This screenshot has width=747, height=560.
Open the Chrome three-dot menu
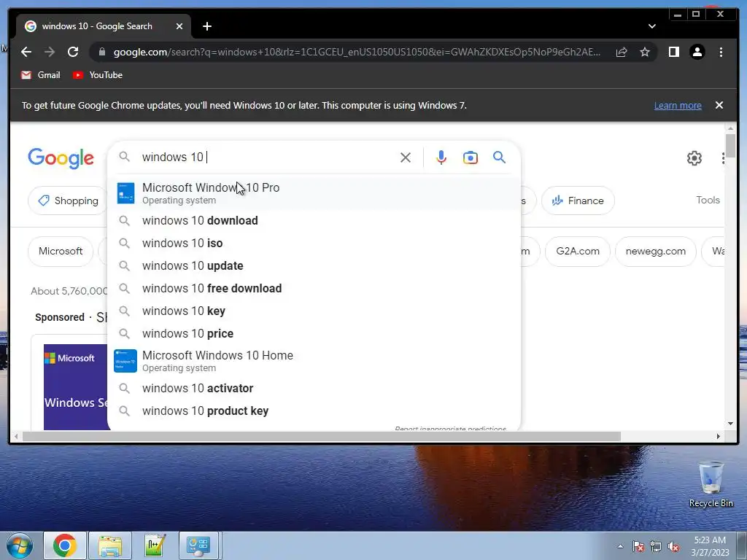point(721,52)
